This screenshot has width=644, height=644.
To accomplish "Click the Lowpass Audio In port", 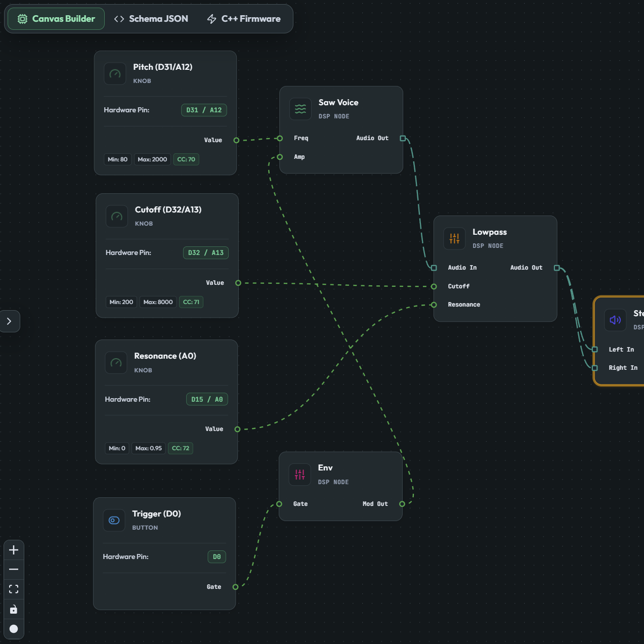I will (x=434, y=268).
